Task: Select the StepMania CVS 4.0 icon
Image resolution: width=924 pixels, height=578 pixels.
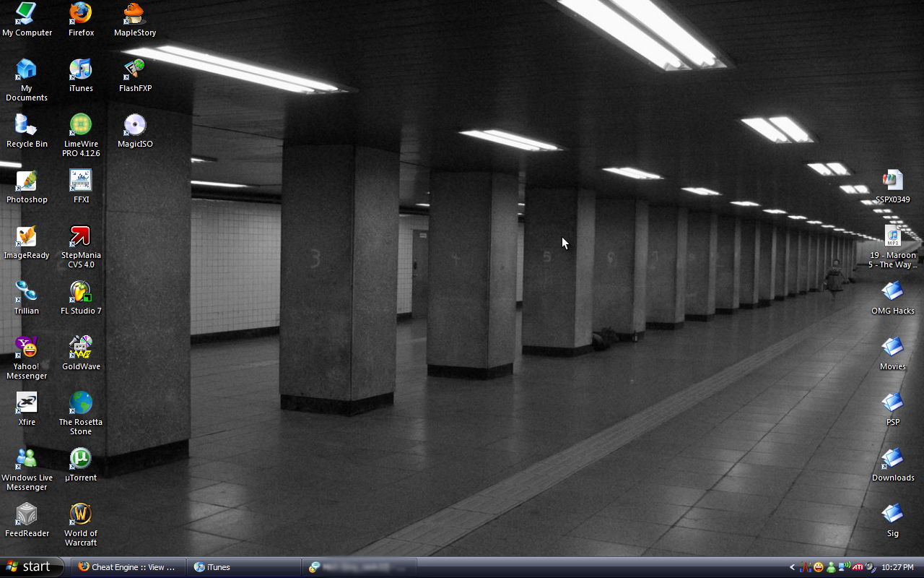Action: (81, 246)
